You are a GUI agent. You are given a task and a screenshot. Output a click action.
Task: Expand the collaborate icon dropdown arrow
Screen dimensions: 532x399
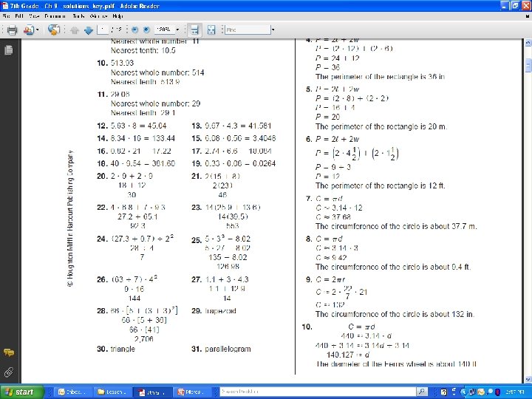click(38, 30)
